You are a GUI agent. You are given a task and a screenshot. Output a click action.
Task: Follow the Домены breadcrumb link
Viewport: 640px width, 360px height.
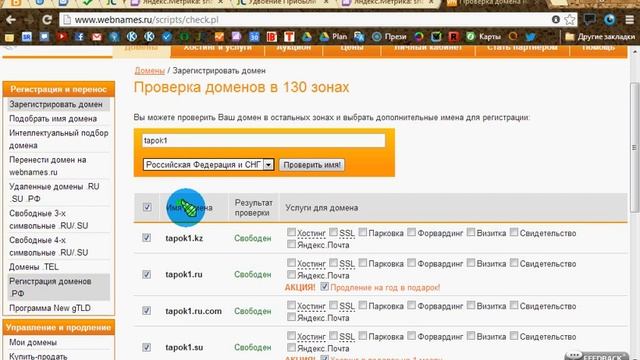tap(149, 71)
